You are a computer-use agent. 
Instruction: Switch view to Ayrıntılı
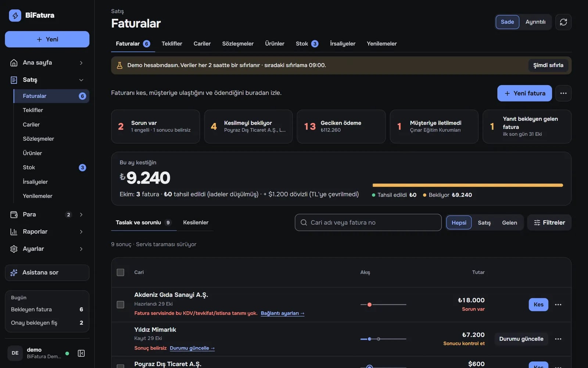point(535,22)
